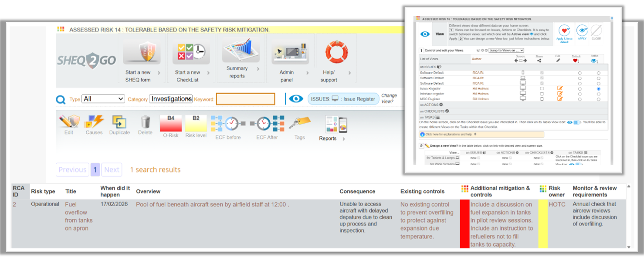This screenshot has width=644, height=257.
Task: Set MOC Register as Default view radio
Action: click(x=580, y=99)
